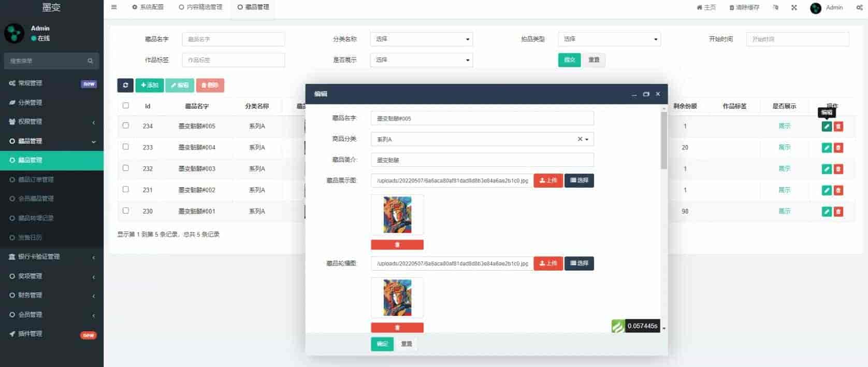Click the edit pencil icon for row 233
Viewport: 868px width, 367px height.
827,148
